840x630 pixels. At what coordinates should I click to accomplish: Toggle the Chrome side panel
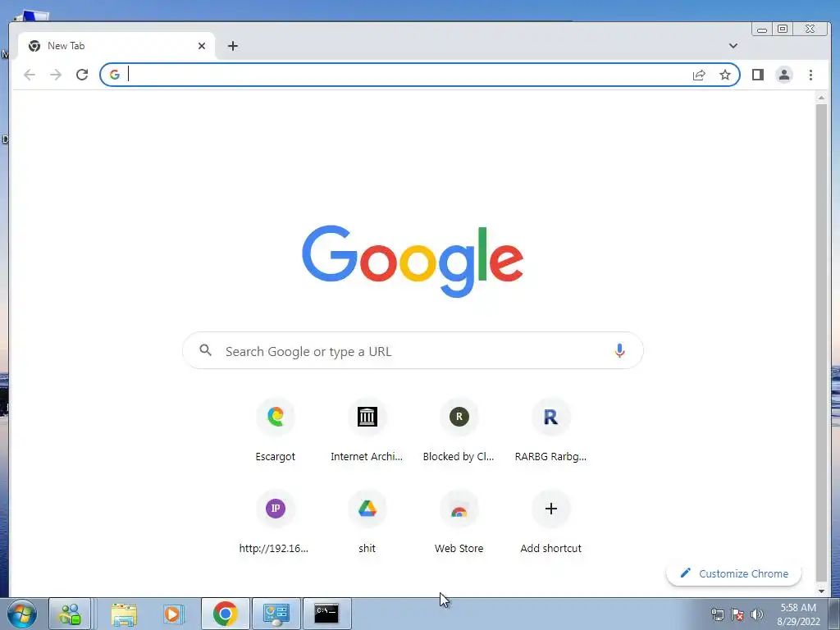pyautogui.click(x=757, y=75)
